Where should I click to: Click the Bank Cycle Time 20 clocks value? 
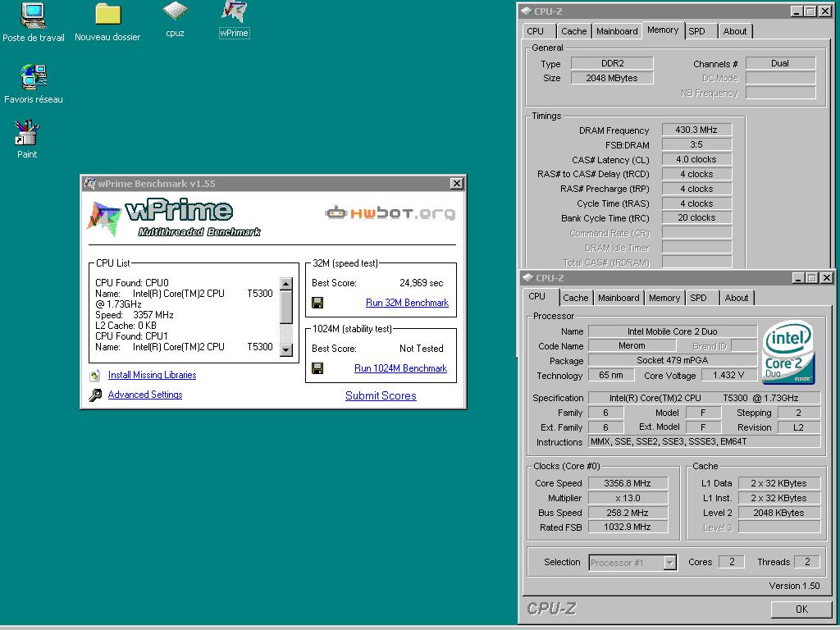coord(696,218)
